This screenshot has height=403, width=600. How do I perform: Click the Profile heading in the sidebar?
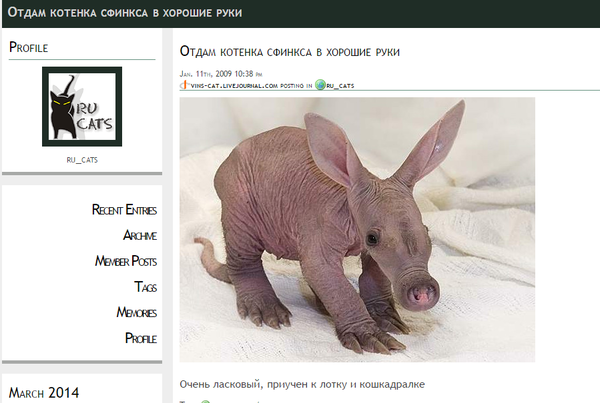point(29,47)
